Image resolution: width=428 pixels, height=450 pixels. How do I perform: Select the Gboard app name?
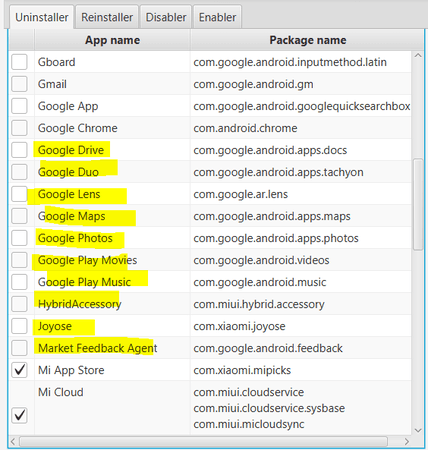(57, 62)
